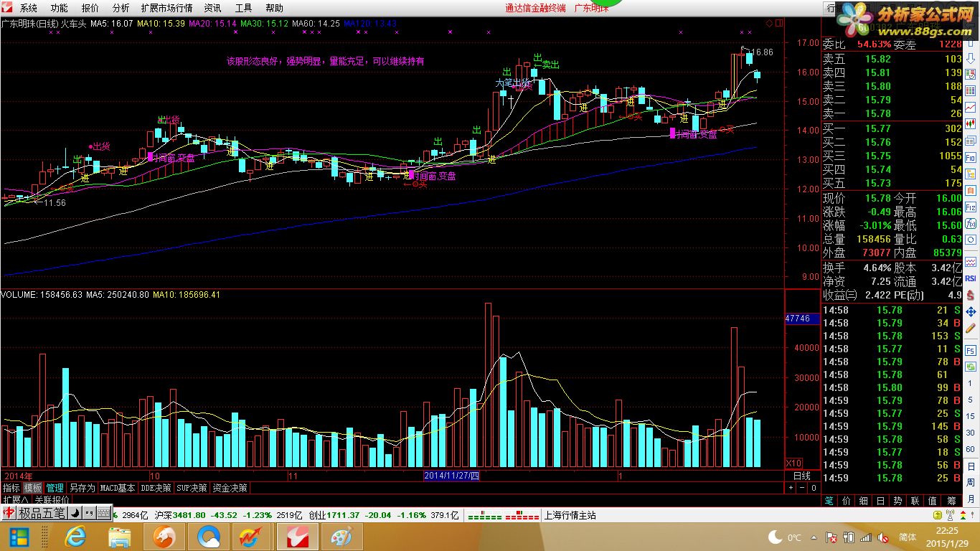Click the colored grid table icon

971,90
